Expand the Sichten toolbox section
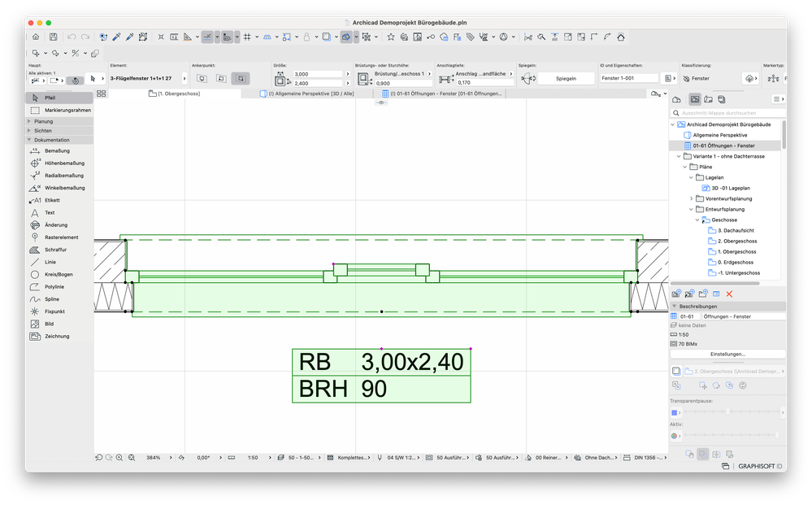This screenshot has width=812, height=505. coord(29,131)
